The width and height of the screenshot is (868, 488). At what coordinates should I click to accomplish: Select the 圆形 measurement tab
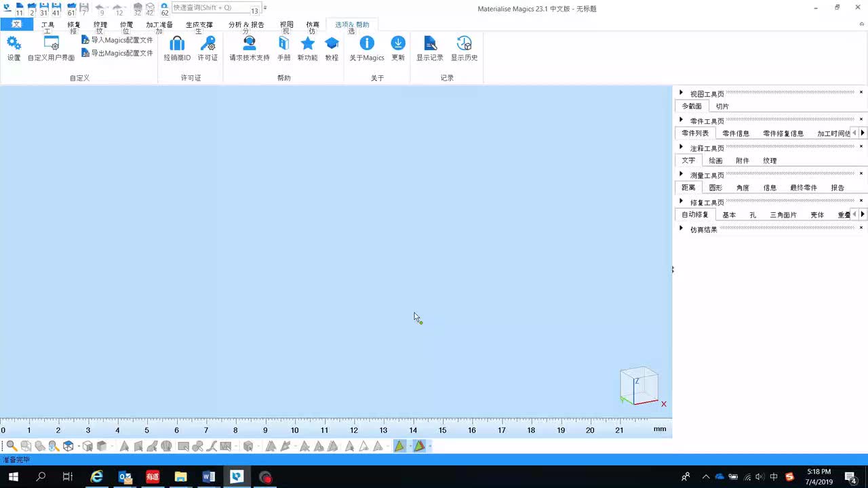click(x=715, y=188)
